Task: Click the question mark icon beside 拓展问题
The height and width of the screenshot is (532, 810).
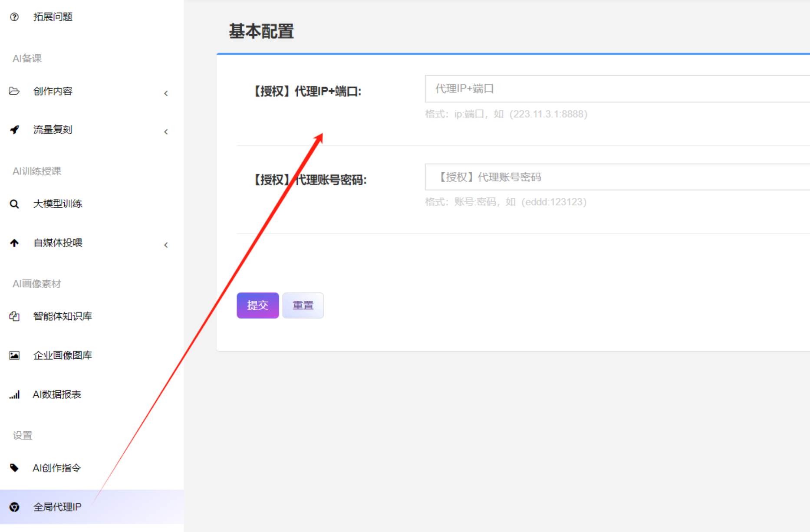Action: point(14,17)
